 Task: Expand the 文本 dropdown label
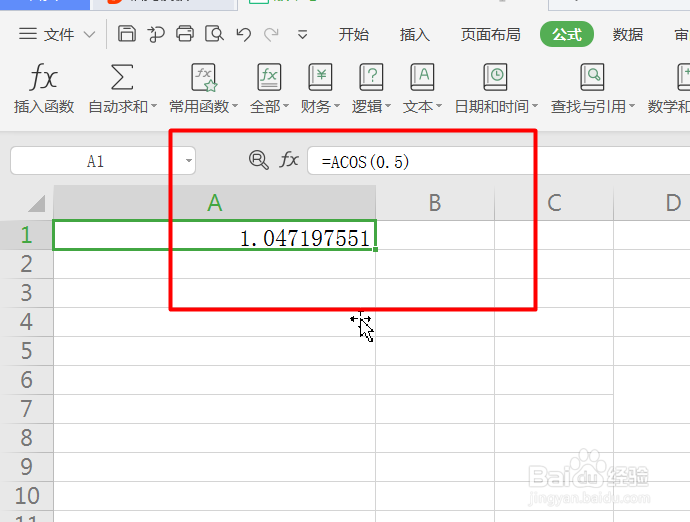click(422, 107)
